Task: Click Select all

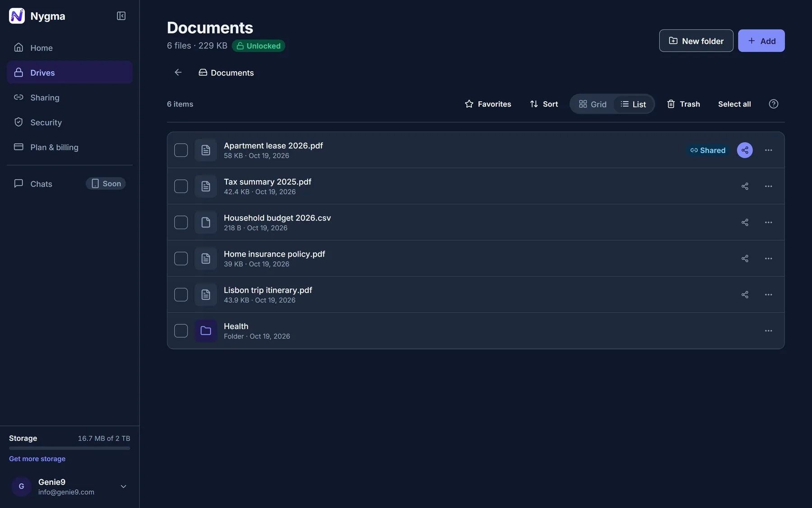Action: (734, 104)
